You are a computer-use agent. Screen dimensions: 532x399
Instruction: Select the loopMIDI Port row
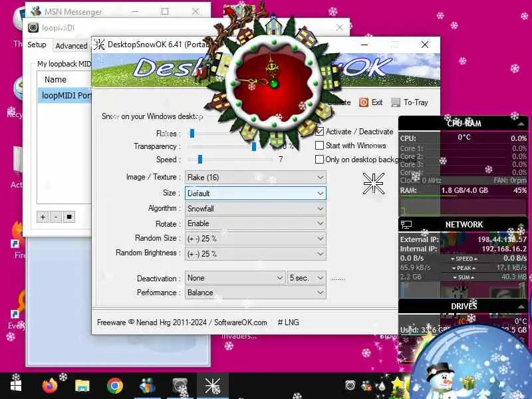(65, 96)
